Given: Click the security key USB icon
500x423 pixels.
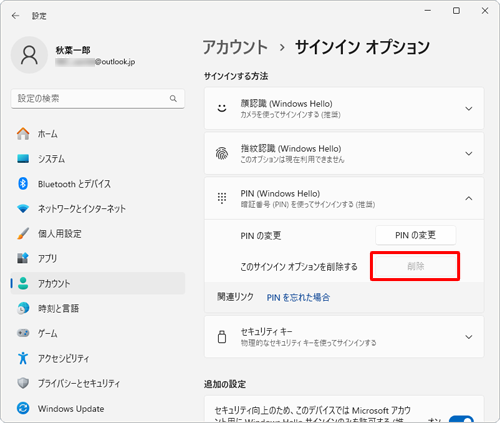Looking at the screenshot, I should (x=222, y=337).
